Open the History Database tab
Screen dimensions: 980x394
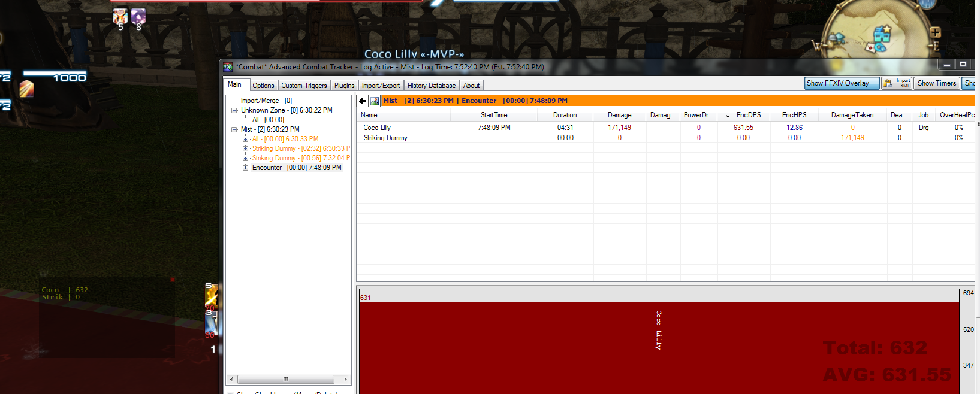[432, 86]
